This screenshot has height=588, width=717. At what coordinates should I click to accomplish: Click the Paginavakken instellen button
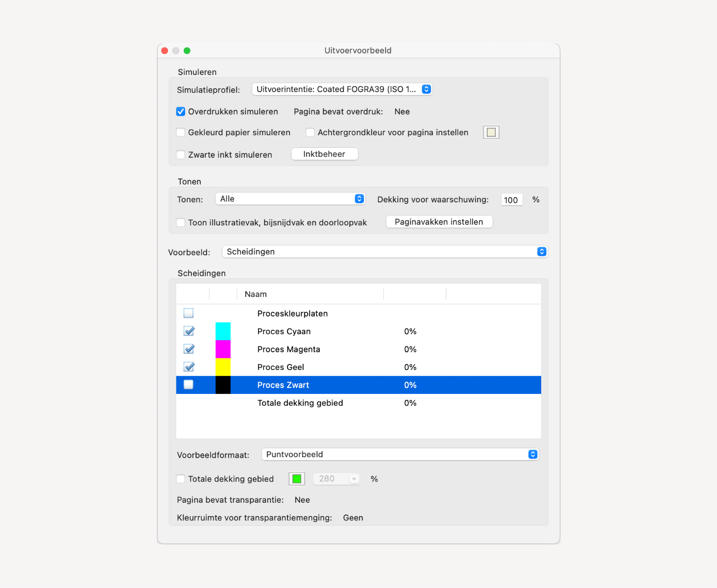pyautogui.click(x=439, y=222)
